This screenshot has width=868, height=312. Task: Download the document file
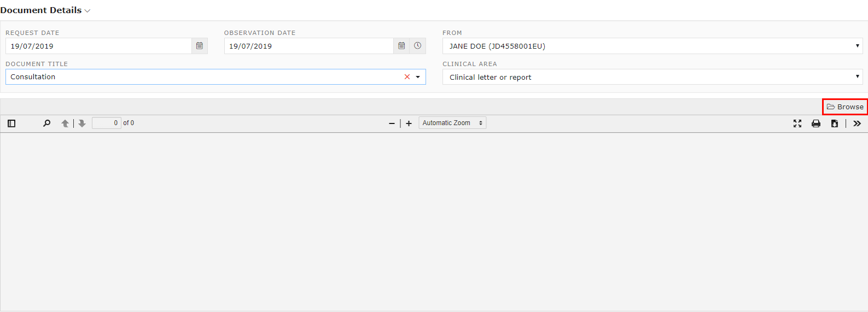point(835,123)
